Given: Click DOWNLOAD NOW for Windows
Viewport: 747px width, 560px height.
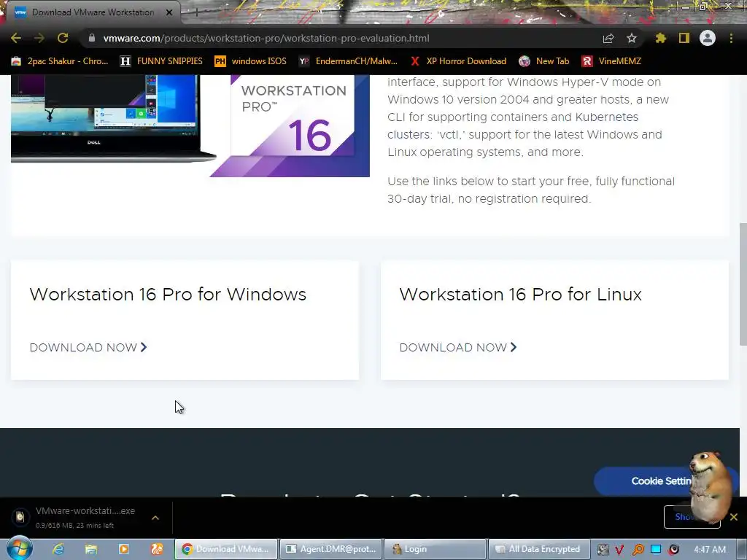Looking at the screenshot, I should [88, 347].
